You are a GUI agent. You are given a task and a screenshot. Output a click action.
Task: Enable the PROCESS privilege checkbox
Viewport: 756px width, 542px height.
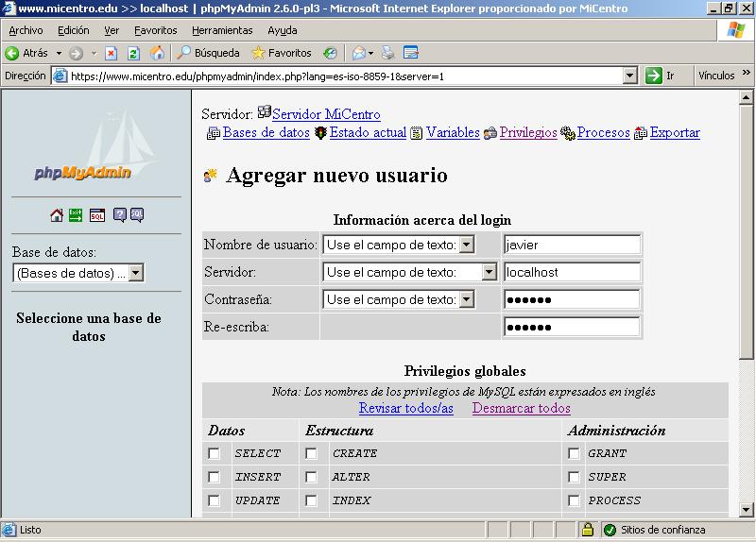(x=574, y=500)
